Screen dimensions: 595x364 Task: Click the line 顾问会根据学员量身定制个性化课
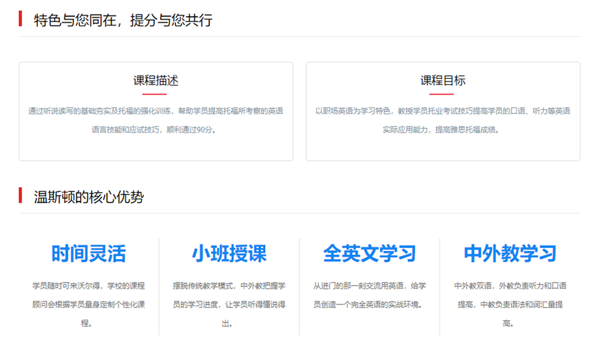(x=89, y=305)
